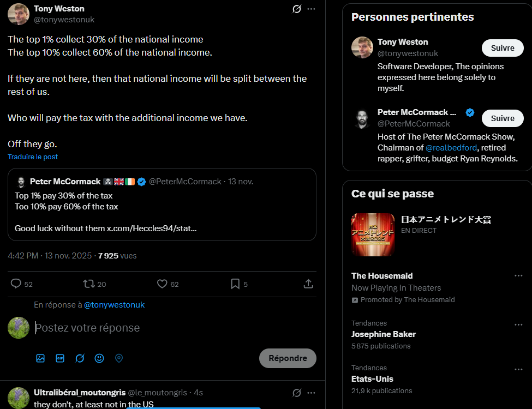Click the Grok icon beside Tony Weston's name
The width and height of the screenshot is (532, 409).
click(297, 9)
